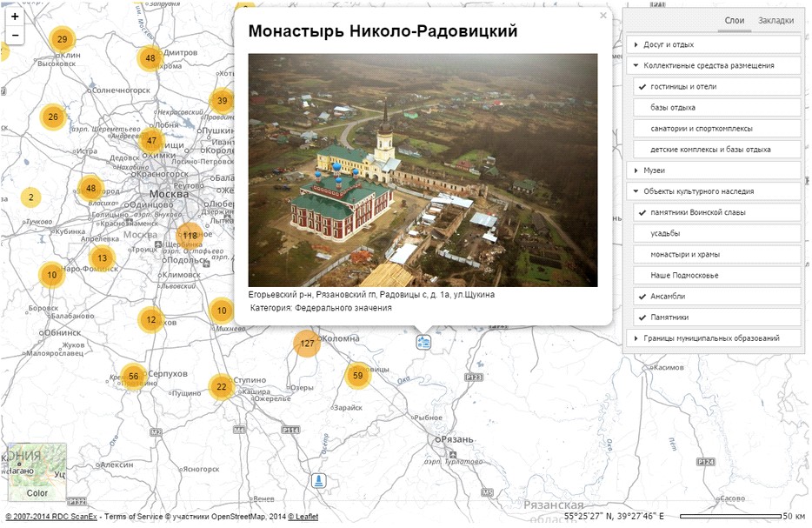Zoom in on the map
812x528 pixels.
tap(15, 17)
